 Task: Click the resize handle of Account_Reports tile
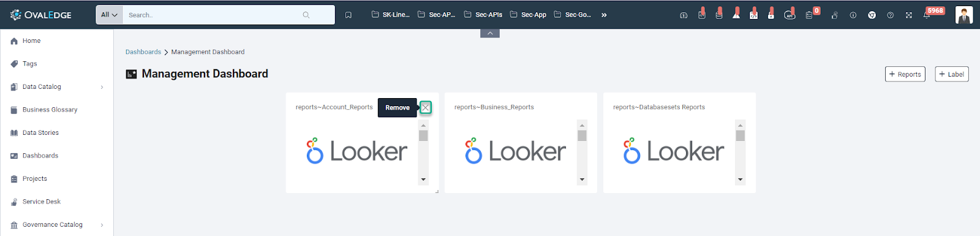click(x=437, y=191)
